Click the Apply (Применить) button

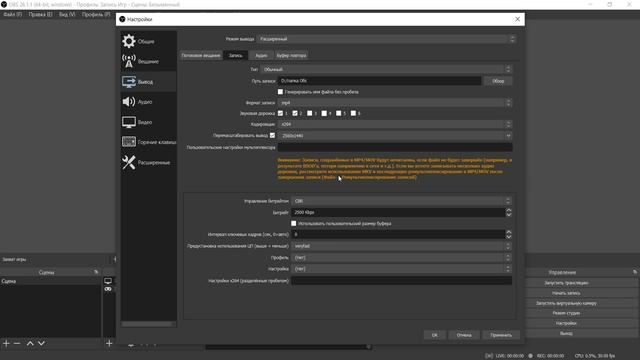(x=501, y=335)
